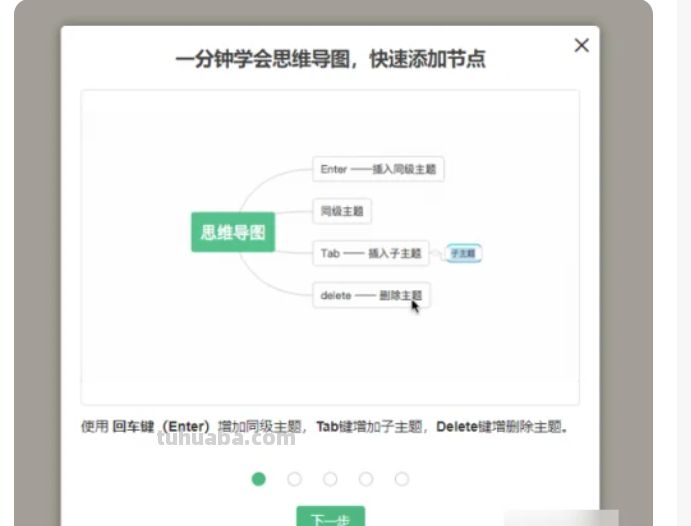This screenshot has height=526, width=691.
Task: Click the Tab 插入子主题 node
Action: coord(371,253)
